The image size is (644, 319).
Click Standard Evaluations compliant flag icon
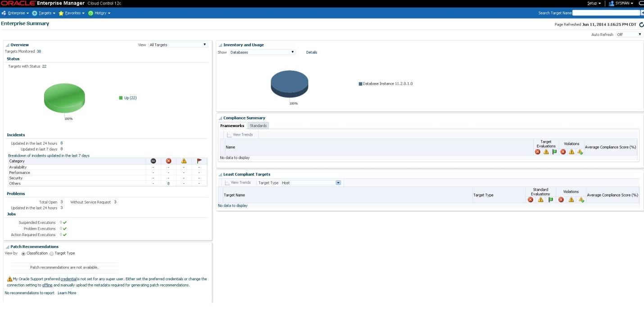point(551,200)
